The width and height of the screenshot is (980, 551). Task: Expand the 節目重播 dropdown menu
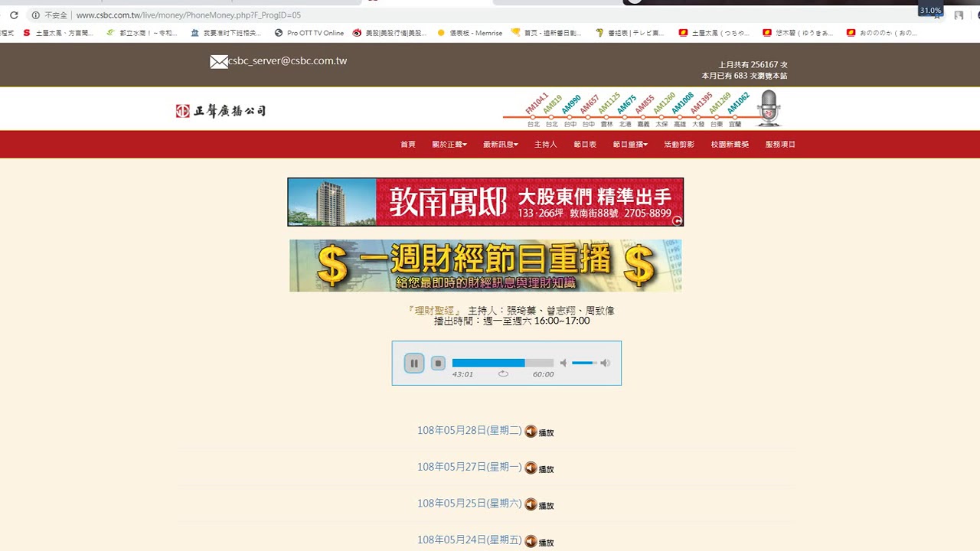pyautogui.click(x=630, y=145)
